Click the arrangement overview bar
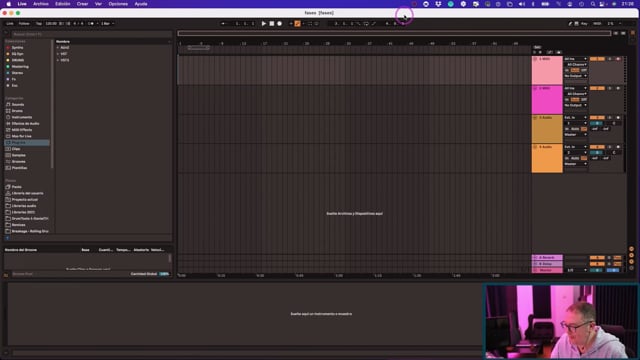This screenshot has width=640, height=360. tap(394, 33)
